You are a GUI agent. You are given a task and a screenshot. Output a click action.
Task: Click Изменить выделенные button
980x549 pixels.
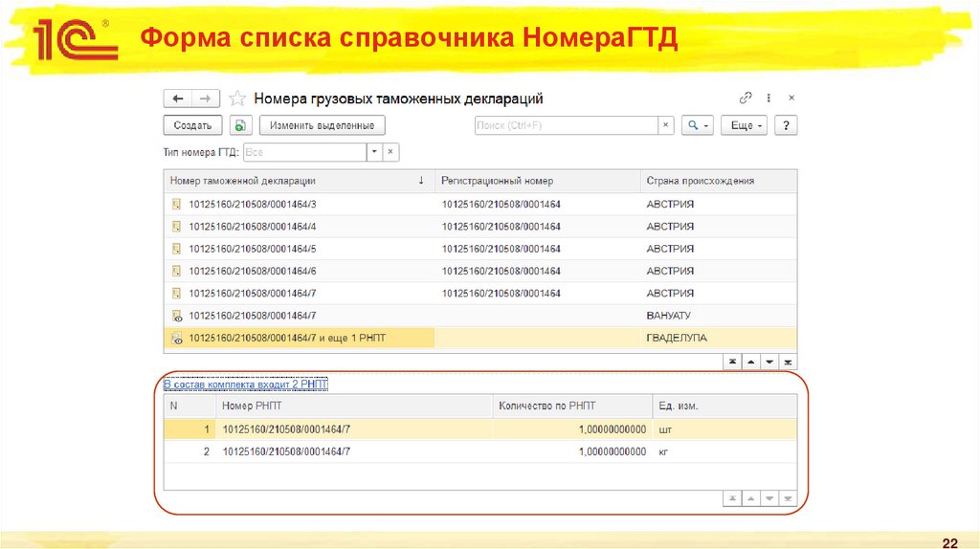click(x=322, y=125)
